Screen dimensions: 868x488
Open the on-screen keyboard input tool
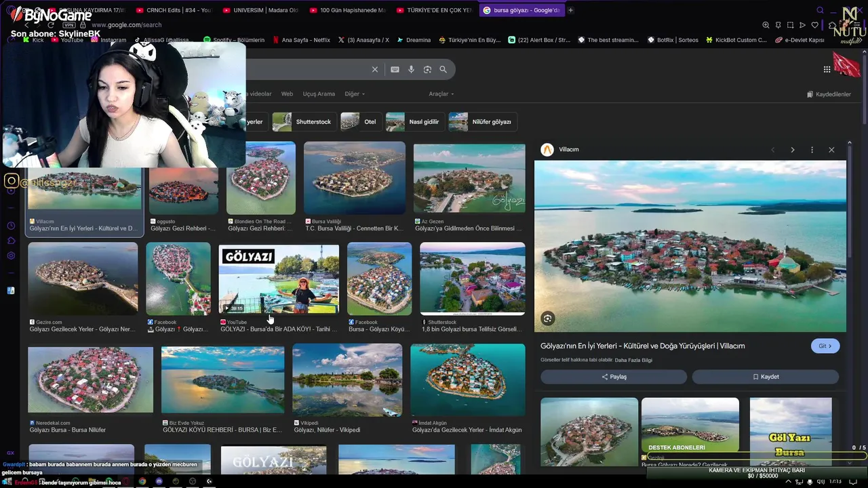(395, 69)
